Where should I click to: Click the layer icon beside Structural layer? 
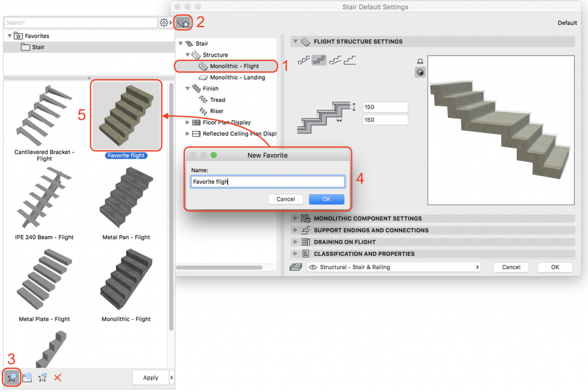coord(296,267)
